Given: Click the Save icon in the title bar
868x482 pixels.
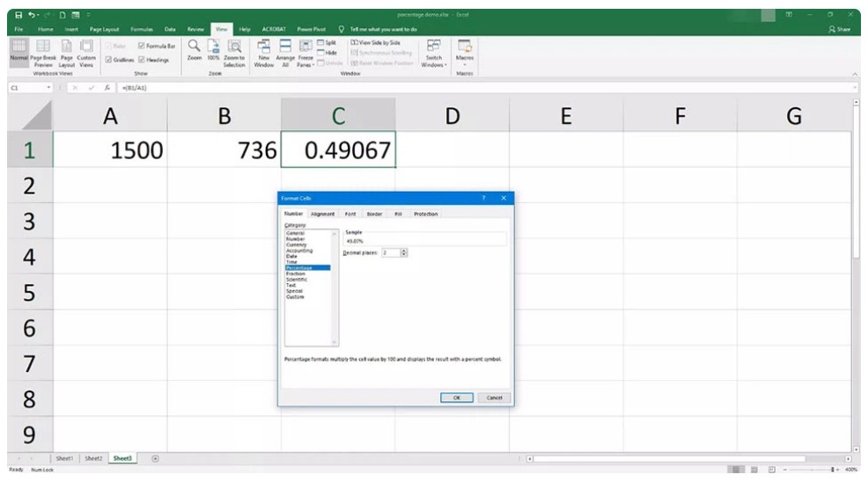Looking at the screenshot, I should (18, 15).
